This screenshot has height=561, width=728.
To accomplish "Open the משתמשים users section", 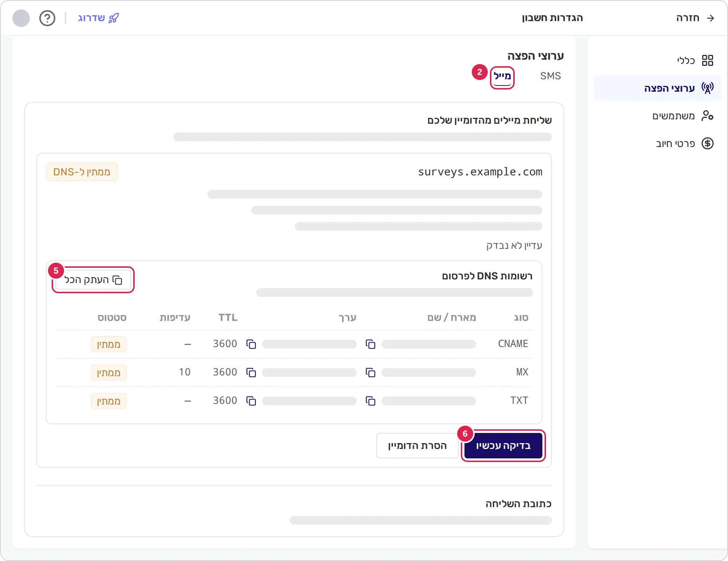I will pyautogui.click(x=657, y=116).
